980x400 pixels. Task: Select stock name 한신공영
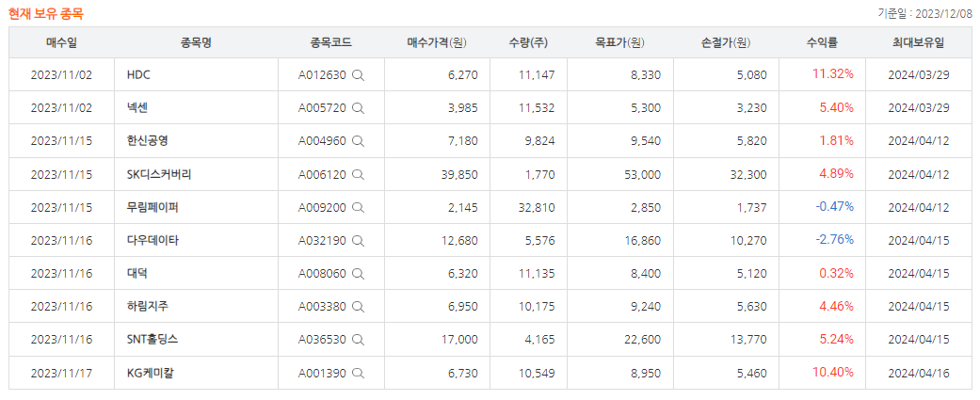[147, 141]
